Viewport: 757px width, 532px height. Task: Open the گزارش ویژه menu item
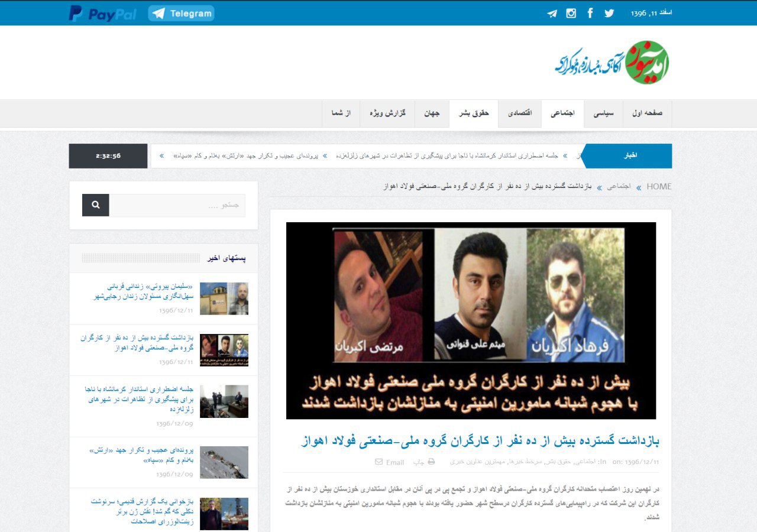pyautogui.click(x=388, y=113)
